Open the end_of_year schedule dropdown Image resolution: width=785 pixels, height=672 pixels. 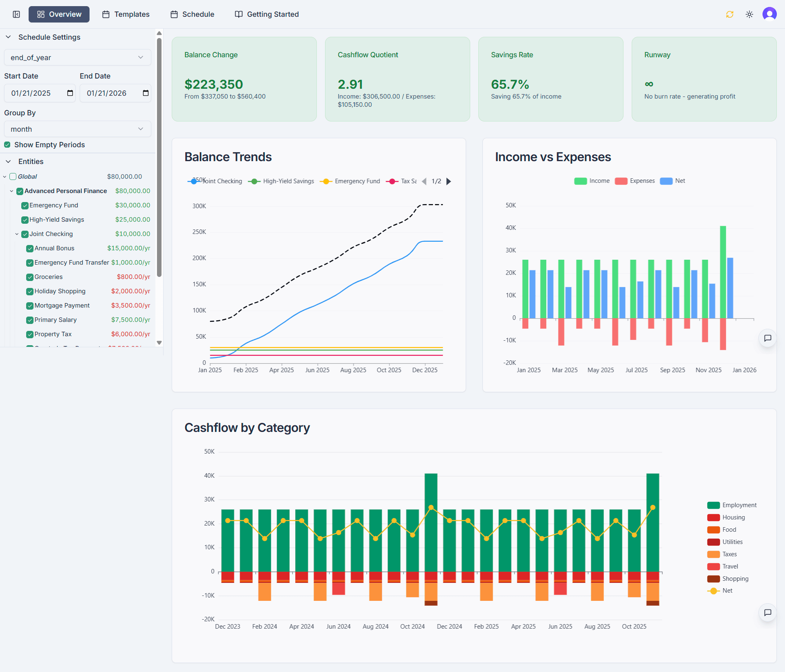coord(77,58)
